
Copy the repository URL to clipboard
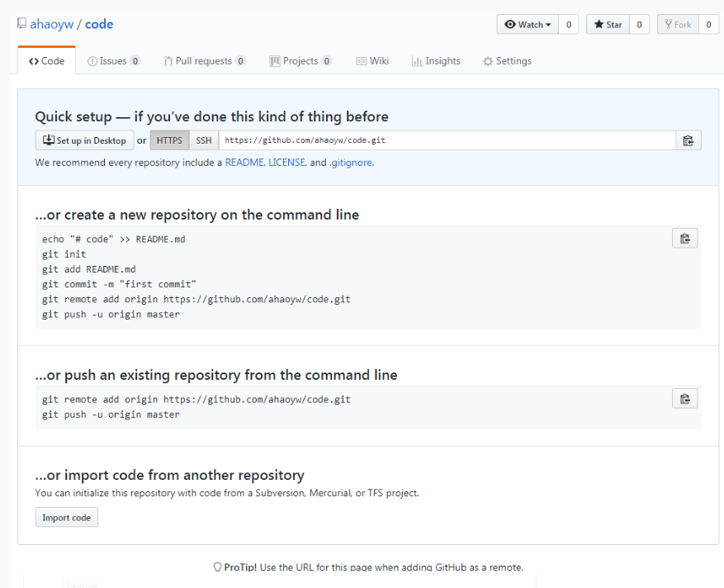click(688, 140)
